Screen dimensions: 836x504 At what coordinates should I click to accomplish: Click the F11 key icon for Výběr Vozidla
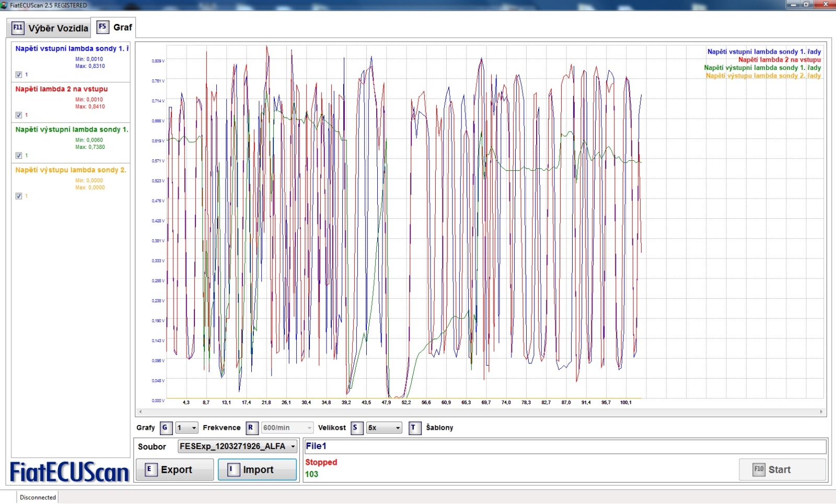(x=18, y=28)
